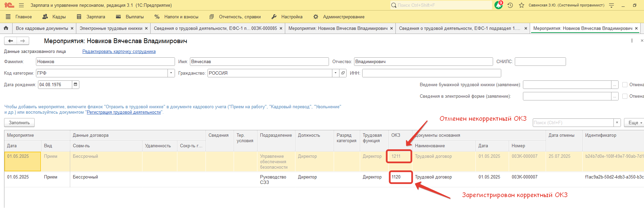The image size is (644, 208).
Task: Navigate forward with the right arrow
Action: [23, 41]
